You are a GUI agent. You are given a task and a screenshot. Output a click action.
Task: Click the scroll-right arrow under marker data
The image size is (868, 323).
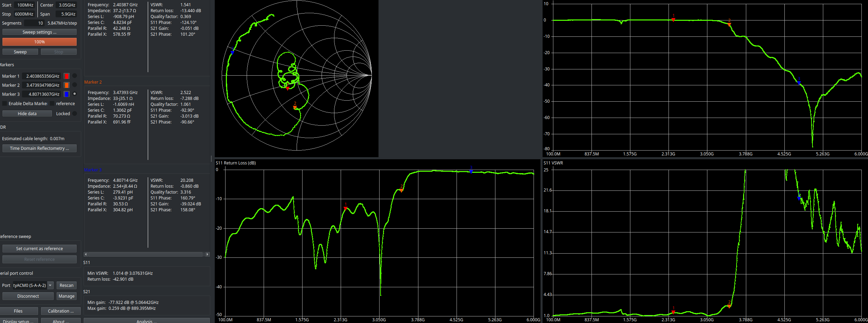coord(207,254)
